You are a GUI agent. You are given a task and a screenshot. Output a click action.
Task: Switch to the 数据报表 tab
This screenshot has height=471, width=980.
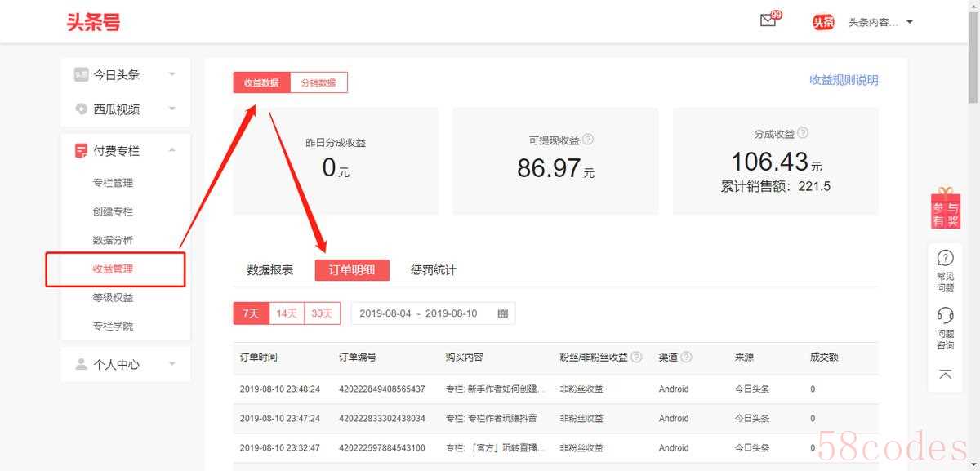269,270
